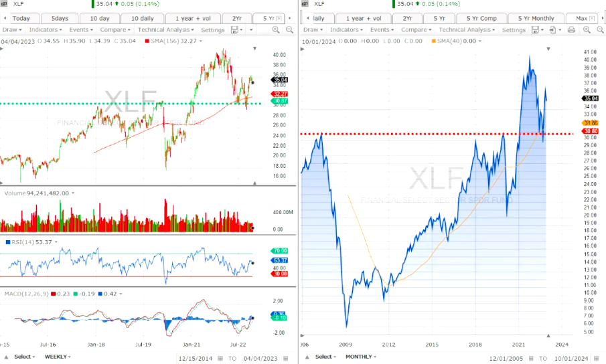This screenshot has width=606, height=364.
Task: Click the export icon on the right chart
Action: 552,29
